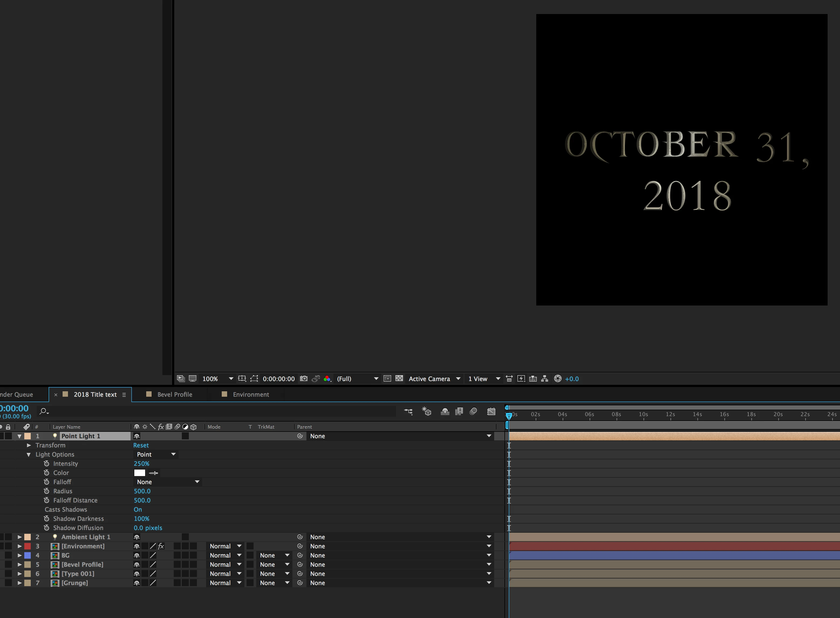Toggle Shadow Darkness stopwatch

tap(46, 518)
